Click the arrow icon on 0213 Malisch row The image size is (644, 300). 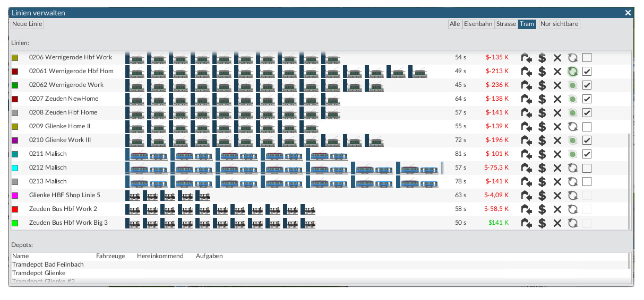[527, 182]
